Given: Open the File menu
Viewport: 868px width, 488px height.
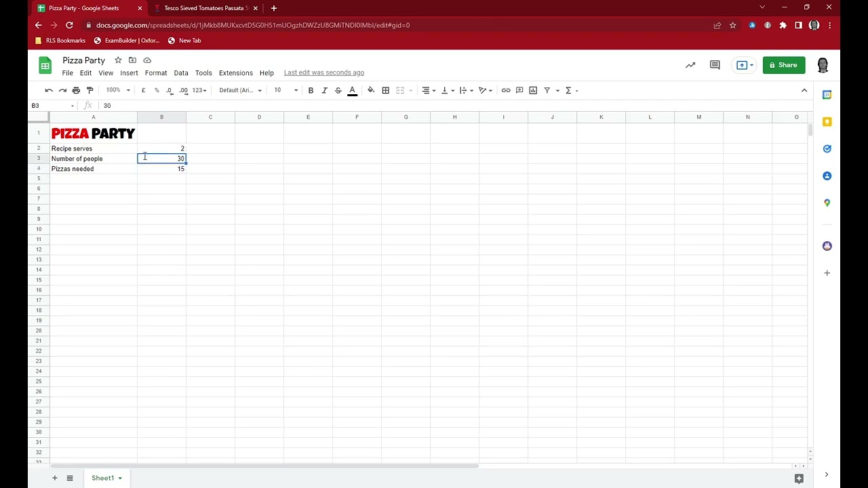Looking at the screenshot, I should pos(68,73).
